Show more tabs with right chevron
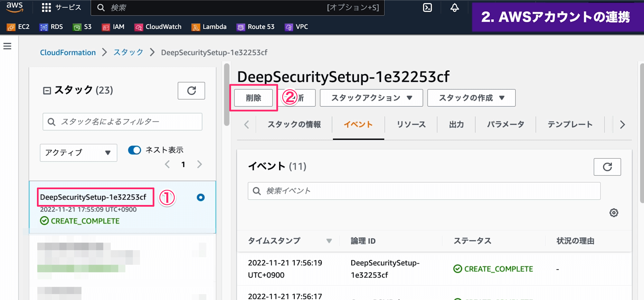Viewport: 644px width, 300px height. 622,125
